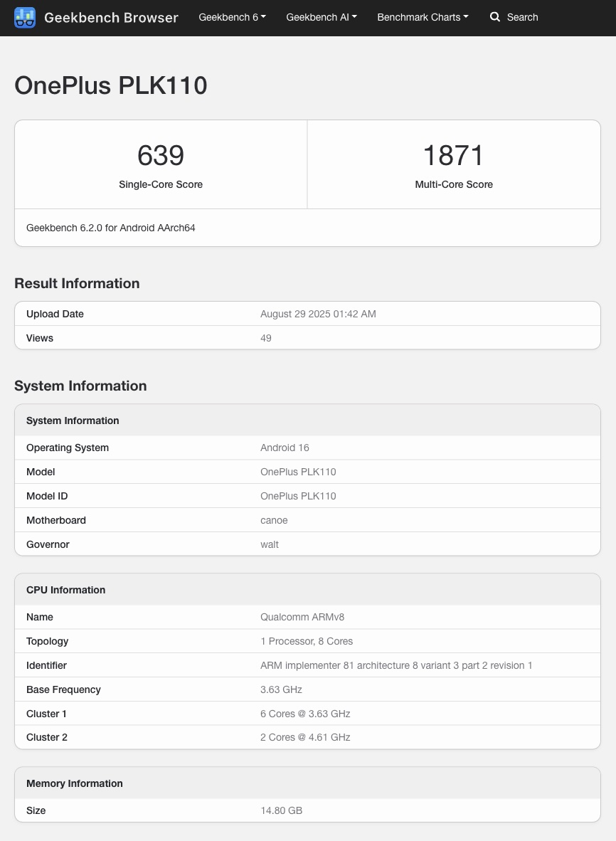Screen dimensions: 616x841
Task: Click the governor value walt
Action: 270,544
